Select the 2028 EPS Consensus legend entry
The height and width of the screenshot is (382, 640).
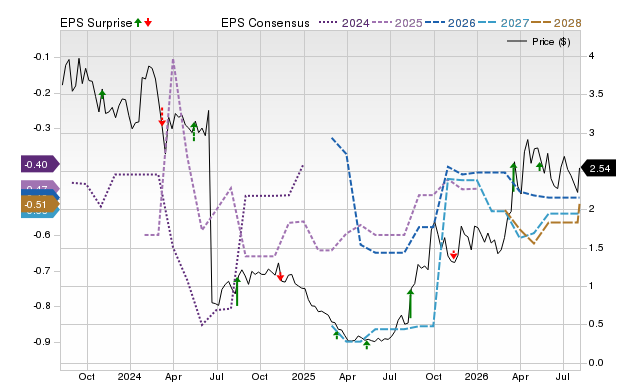coord(556,23)
